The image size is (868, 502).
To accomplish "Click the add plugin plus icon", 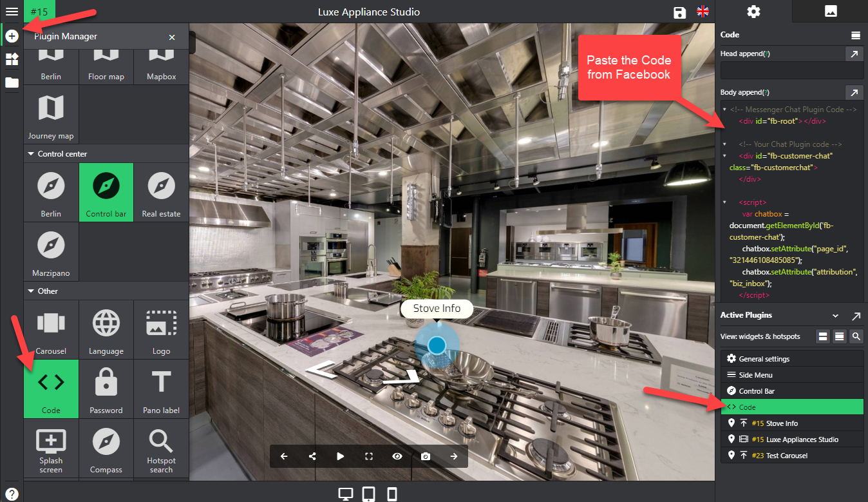I will click(12, 36).
